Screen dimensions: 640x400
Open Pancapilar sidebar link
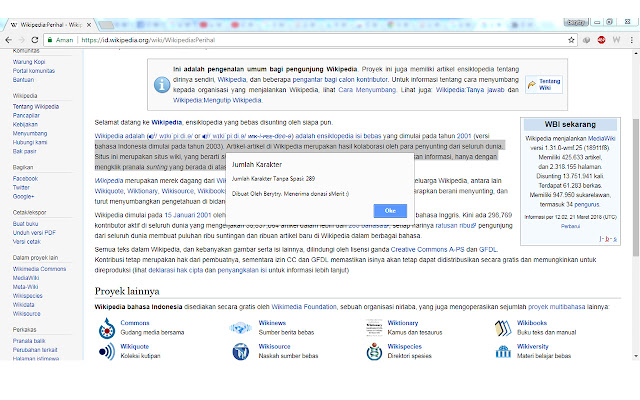click(x=26, y=116)
